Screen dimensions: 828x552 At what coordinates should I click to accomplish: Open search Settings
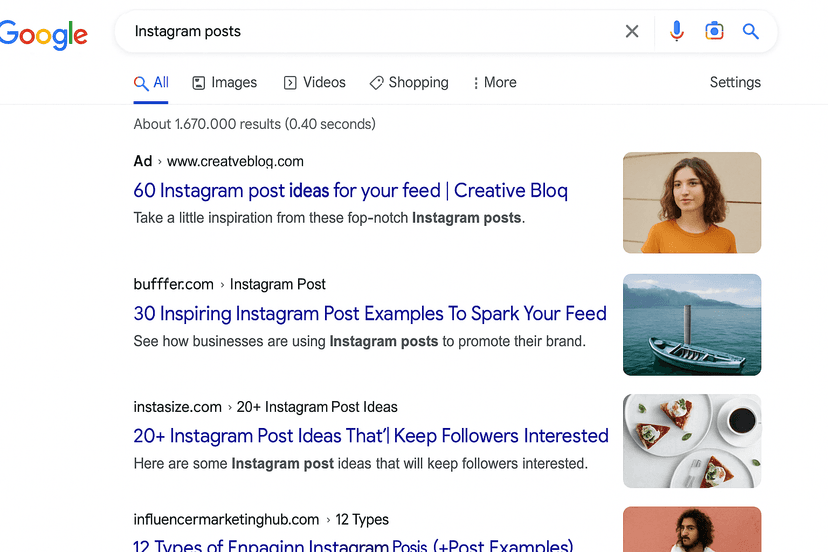pos(735,83)
